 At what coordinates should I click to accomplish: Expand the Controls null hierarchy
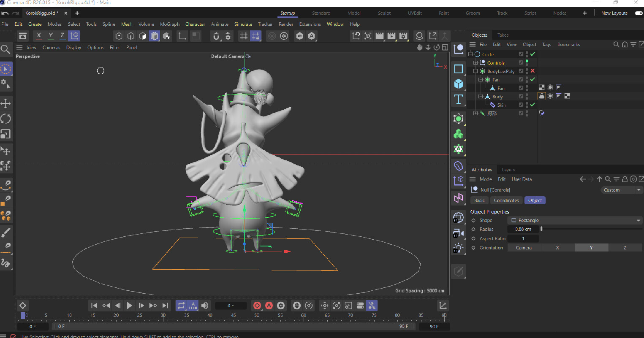476,62
